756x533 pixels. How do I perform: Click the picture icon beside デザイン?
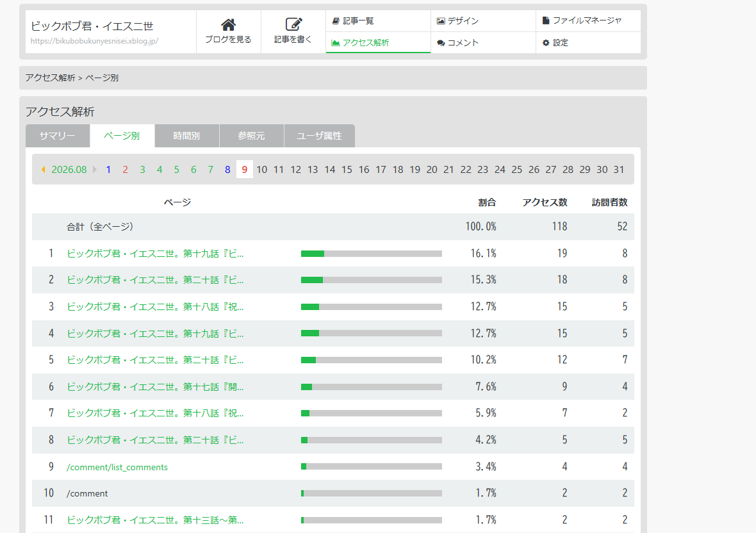441,21
